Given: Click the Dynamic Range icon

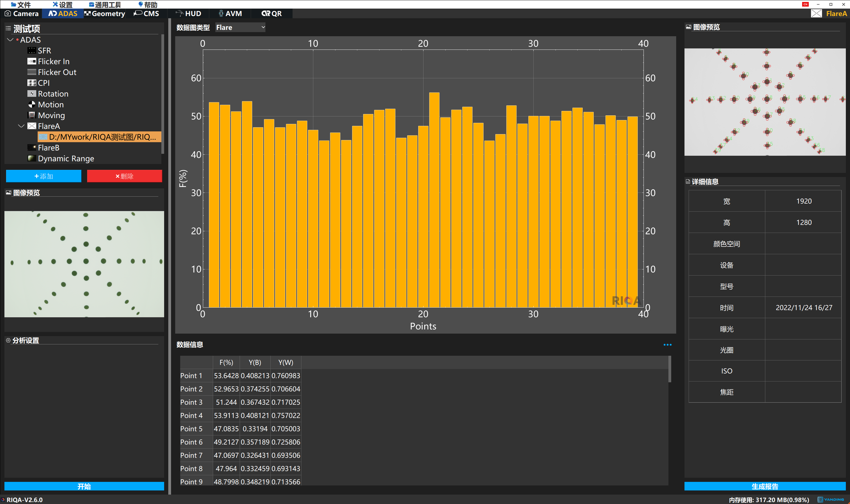Looking at the screenshot, I should [x=32, y=158].
